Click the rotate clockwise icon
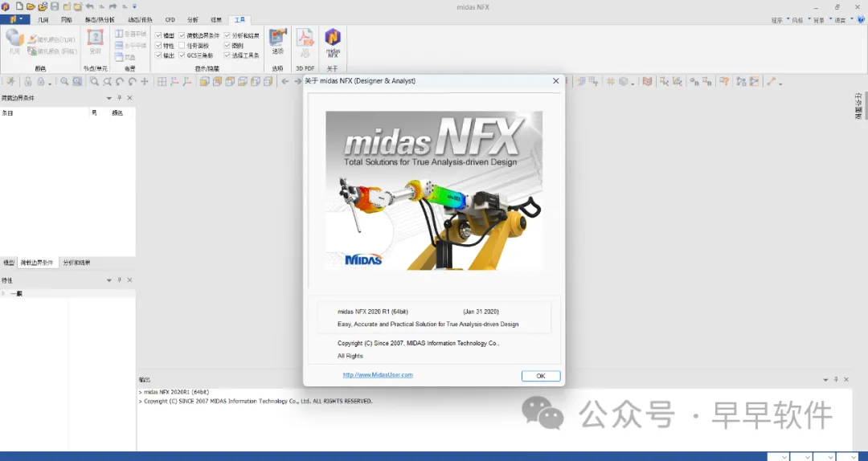The image size is (868, 461). (x=133, y=81)
